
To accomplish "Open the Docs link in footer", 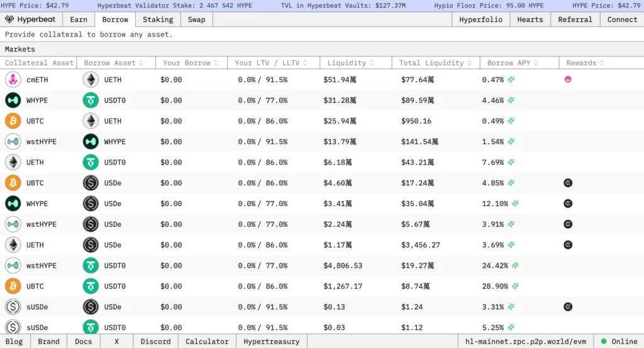I will pyautogui.click(x=83, y=342).
